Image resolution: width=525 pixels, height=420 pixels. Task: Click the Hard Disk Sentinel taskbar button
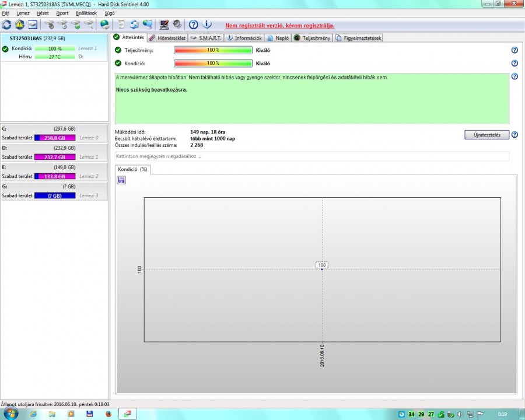(127, 414)
